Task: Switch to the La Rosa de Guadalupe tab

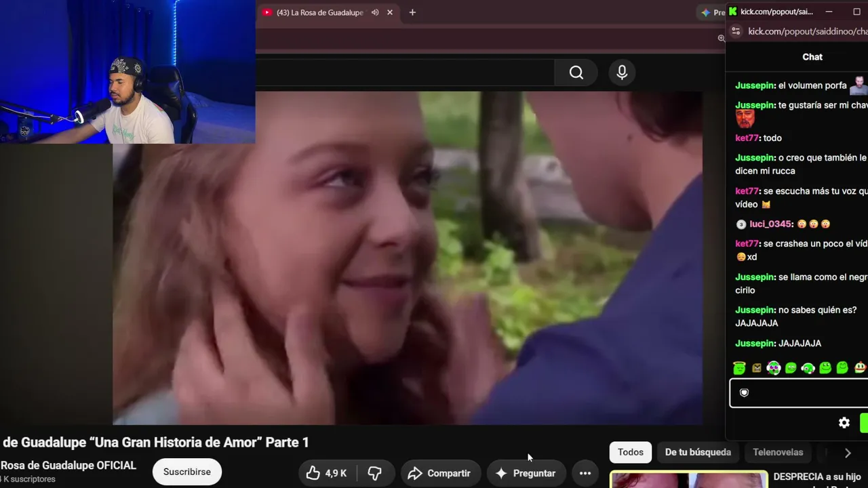Action: click(x=320, y=12)
